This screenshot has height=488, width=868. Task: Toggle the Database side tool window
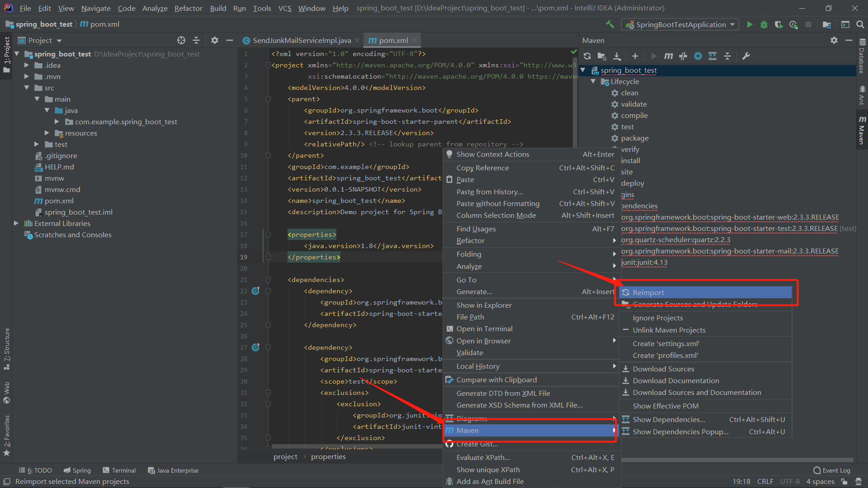click(x=862, y=56)
